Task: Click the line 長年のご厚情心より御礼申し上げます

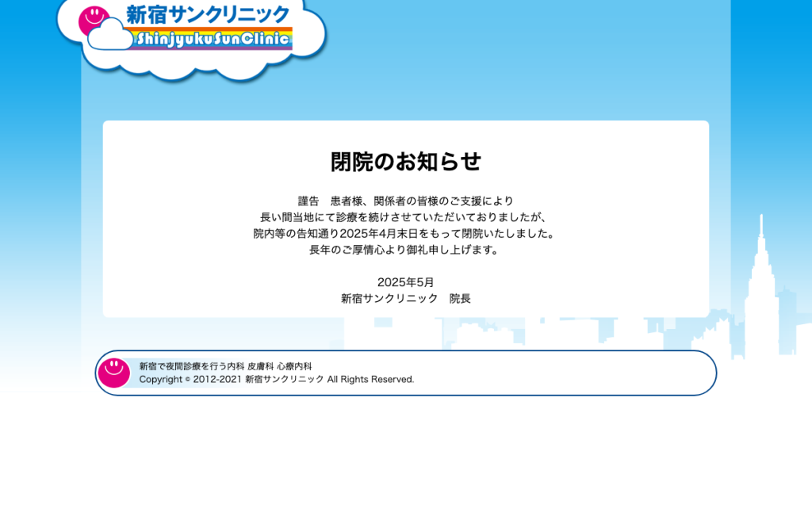Action: [x=405, y=250]
